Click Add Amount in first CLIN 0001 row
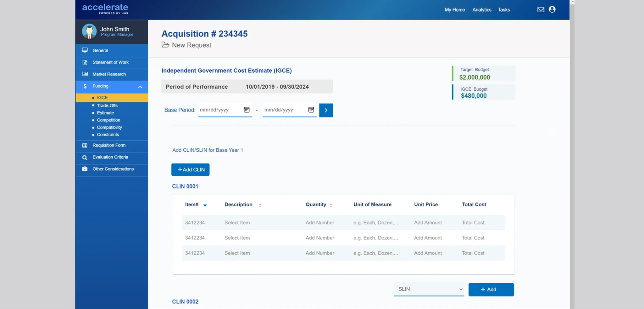The height and width of the screenshot is (309, 644). pos(428,222)
